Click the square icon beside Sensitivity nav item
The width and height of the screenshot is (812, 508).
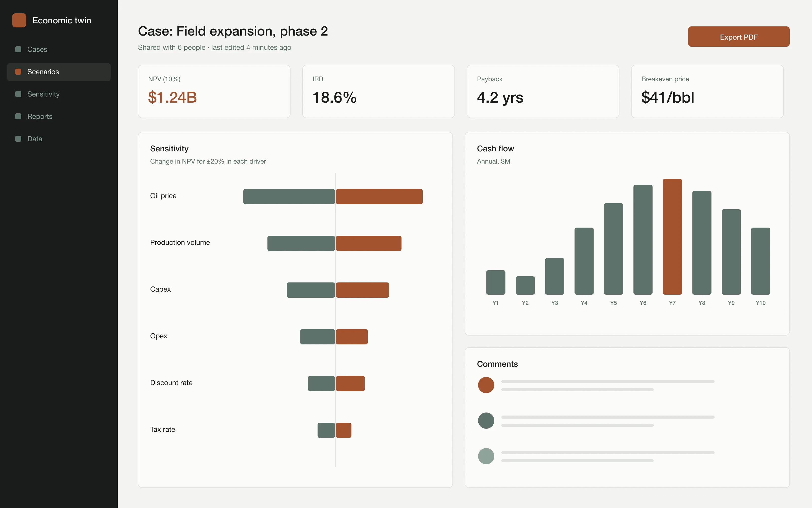point(19,94)
